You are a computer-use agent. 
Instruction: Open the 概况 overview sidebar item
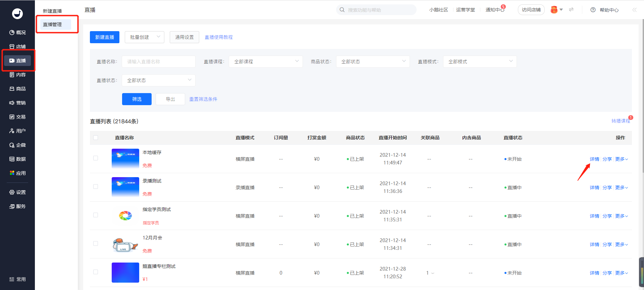[x=17, y=32]
